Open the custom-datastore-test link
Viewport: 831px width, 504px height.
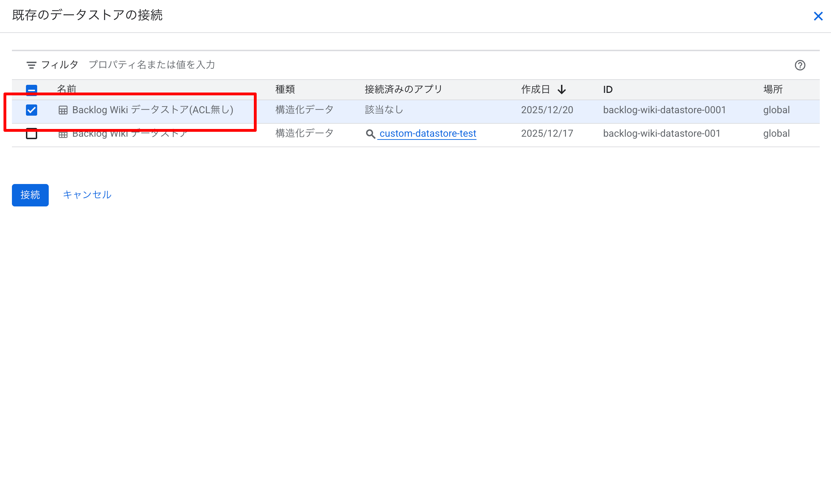click(428, 134)
